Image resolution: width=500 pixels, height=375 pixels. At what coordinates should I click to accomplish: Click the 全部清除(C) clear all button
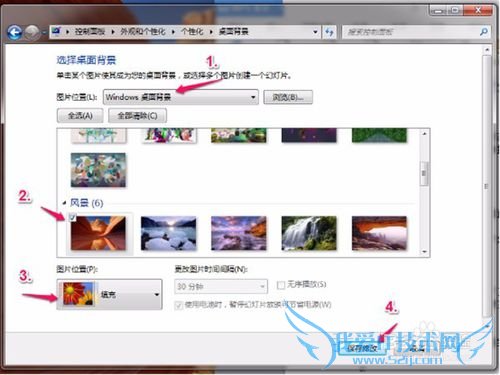(x=137, y=116)
